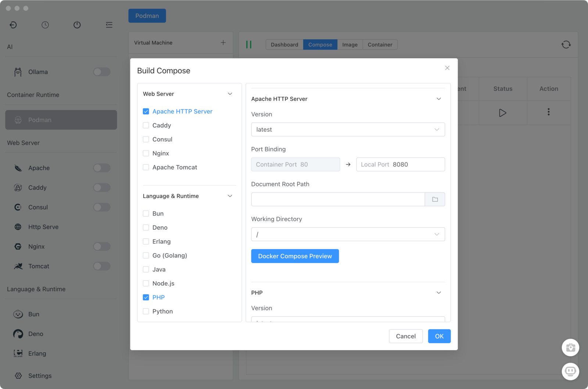Screen dimensions: 588x389
Task: Uncheck the PHP checkbox
Action: (x=146, y=297)
